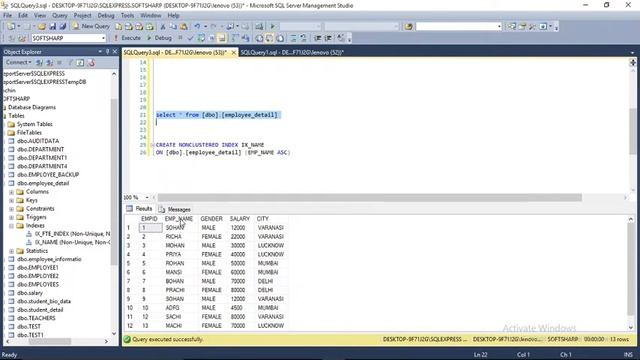This screenshot has height=360, width=640.
Task: Open the Edit menu
Action: (23, 16)
